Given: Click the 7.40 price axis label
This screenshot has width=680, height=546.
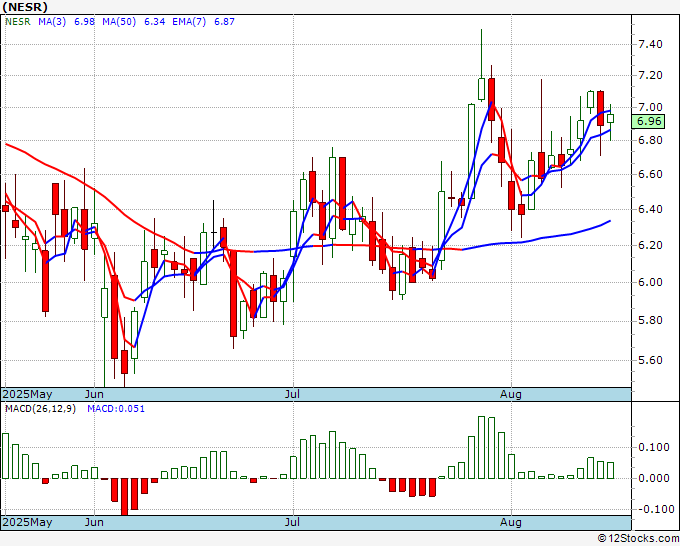Looking at the screenshot, I should (650, 44).
